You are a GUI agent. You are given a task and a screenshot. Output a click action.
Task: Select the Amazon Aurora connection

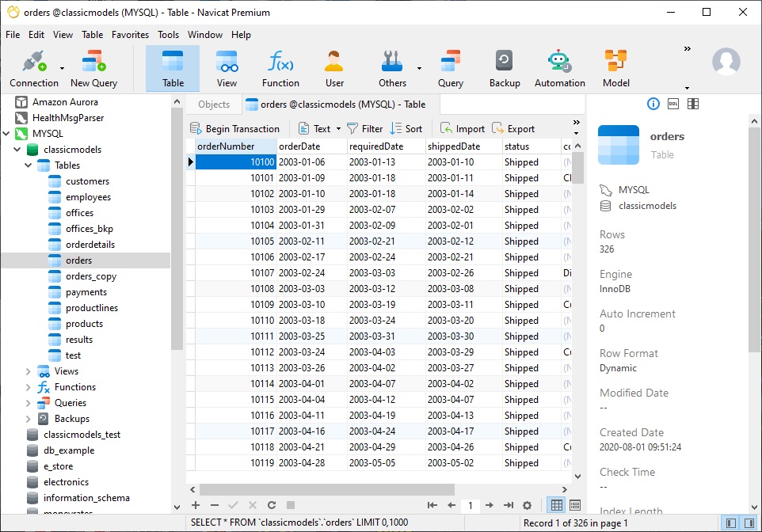pyautogui.click(x=65, y=102)
